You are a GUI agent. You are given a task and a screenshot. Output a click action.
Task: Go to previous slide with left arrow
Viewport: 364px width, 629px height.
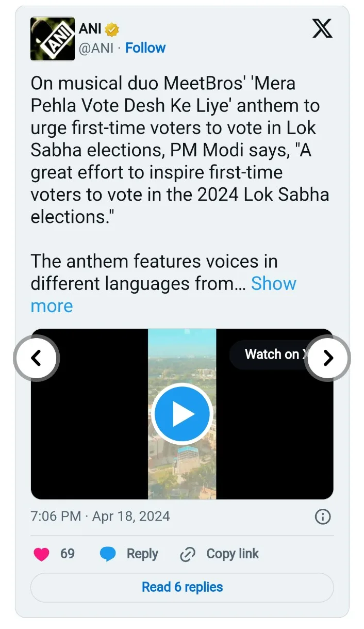click(36, 358)
